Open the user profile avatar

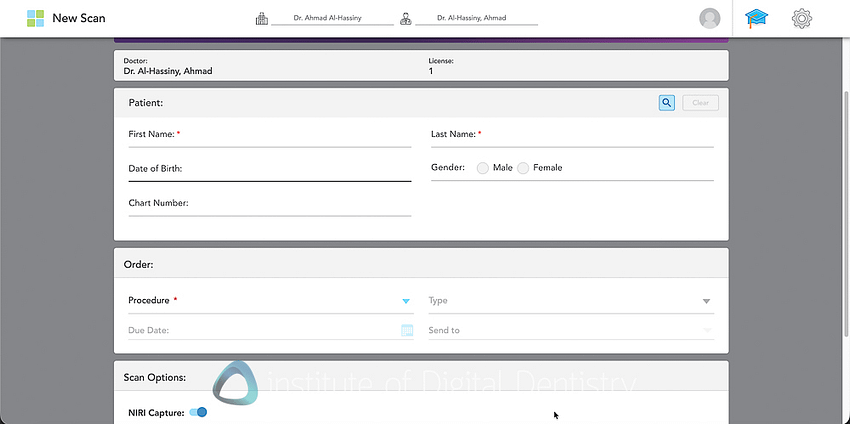pyautogui.click(x=710, y=18)
